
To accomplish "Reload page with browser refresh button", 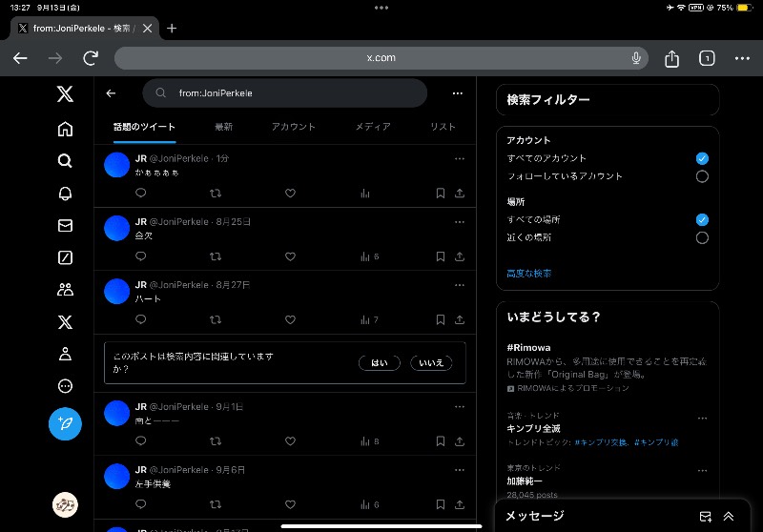I will point(91,58).
